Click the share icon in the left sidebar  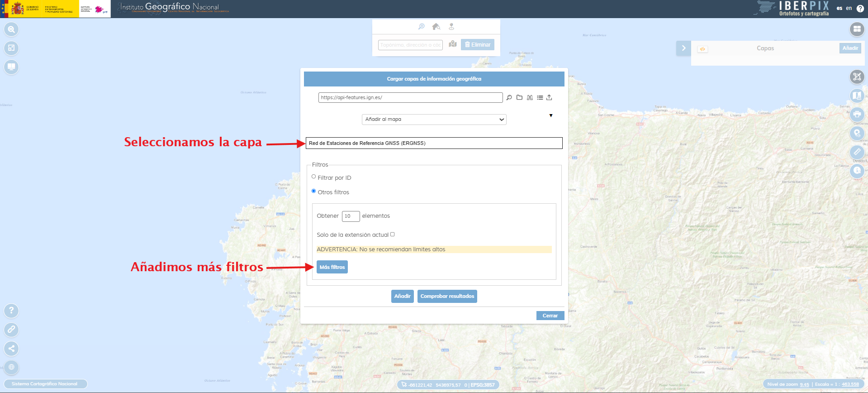point(11,348)
